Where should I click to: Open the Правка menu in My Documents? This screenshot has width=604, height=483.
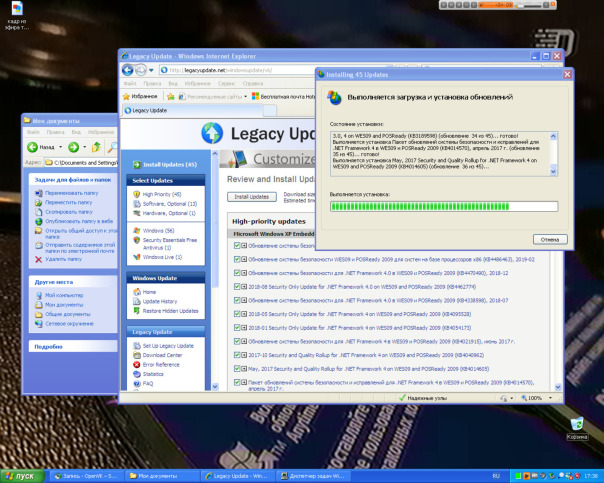click(56, 131)
